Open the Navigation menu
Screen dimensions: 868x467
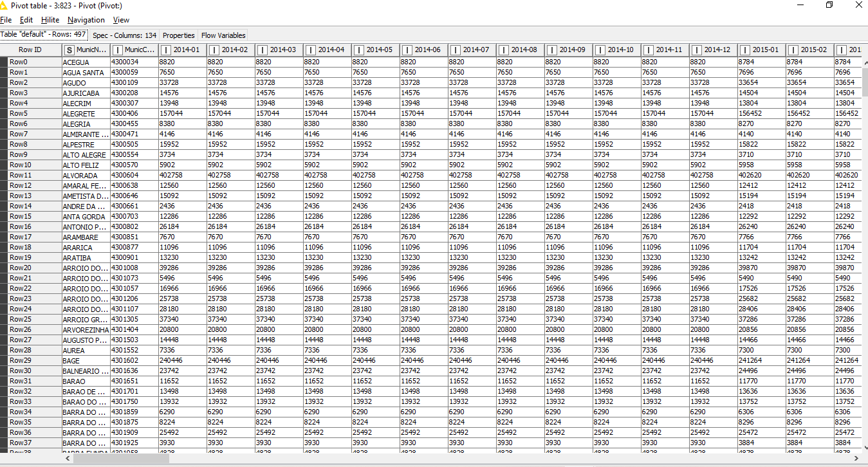86,20
